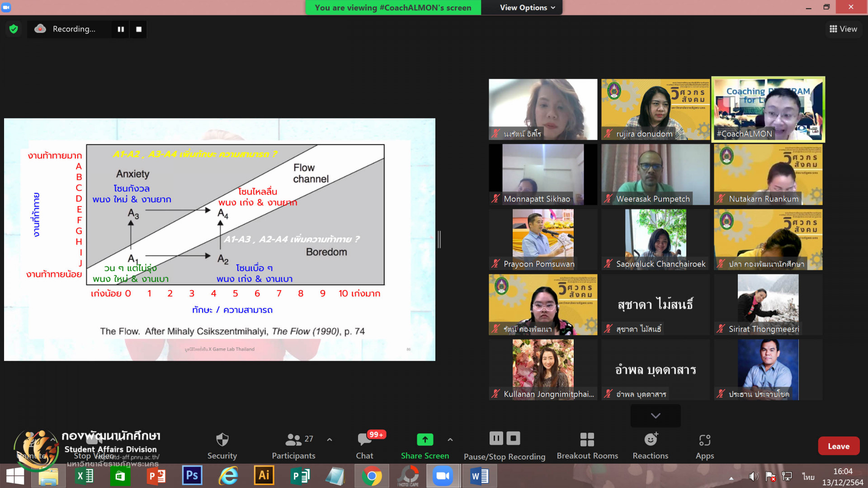868x488 pixels.
Task: Open the Chat panel
Action: click(364, 445)
